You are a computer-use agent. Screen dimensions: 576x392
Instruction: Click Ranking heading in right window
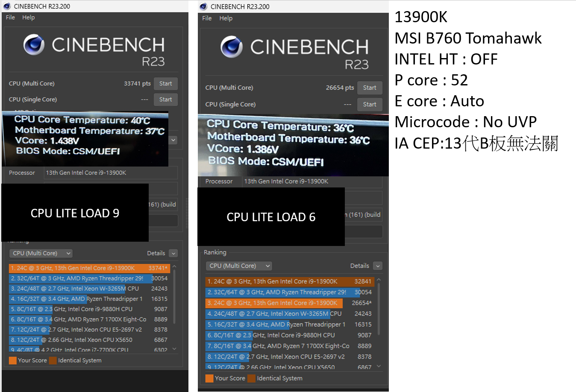pos(215,252)
